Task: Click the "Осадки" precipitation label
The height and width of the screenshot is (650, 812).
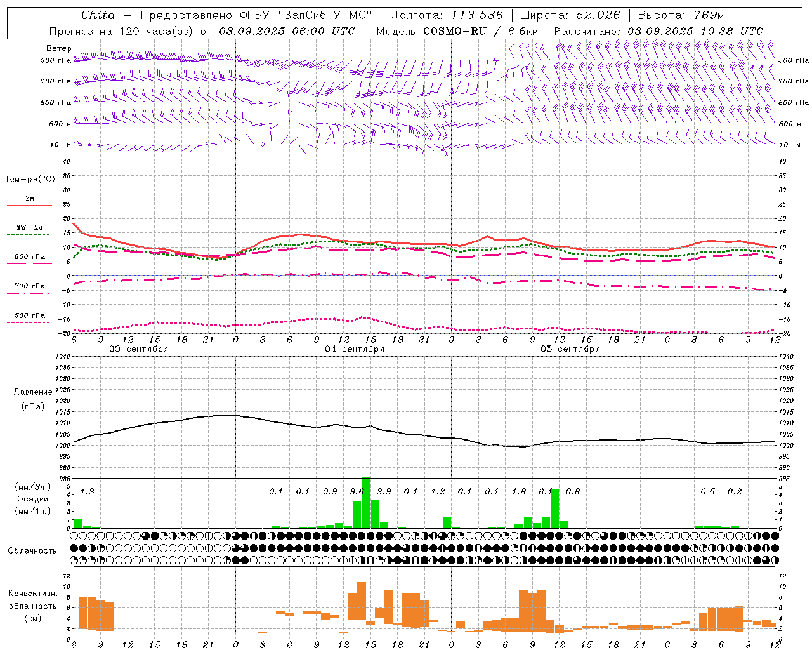Action: click(x=33, y=499)
